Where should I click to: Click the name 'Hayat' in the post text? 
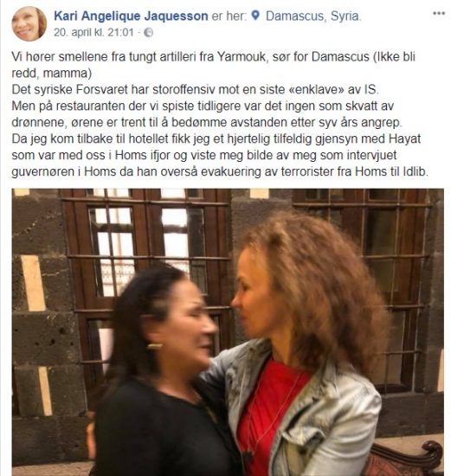pyautogui.click(x=404, y=138)
